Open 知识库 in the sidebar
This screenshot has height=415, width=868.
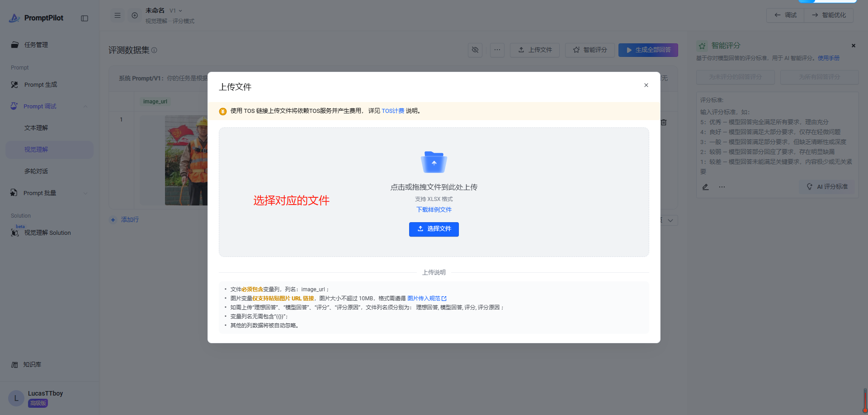click(x=32, y=364)
